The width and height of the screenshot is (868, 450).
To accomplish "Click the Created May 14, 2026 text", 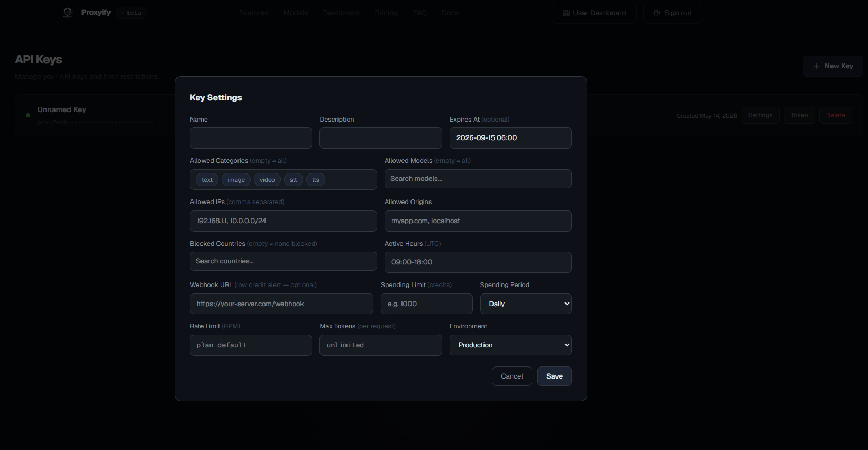I will tap(707, 116).
